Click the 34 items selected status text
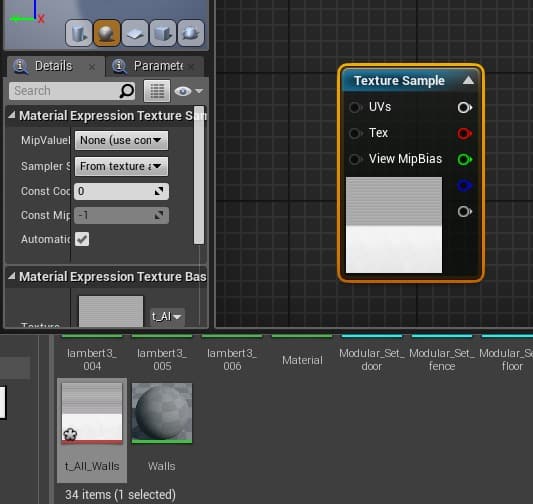Image resolution: width=533 pixels, height=504 pixels. click(120, 494)
